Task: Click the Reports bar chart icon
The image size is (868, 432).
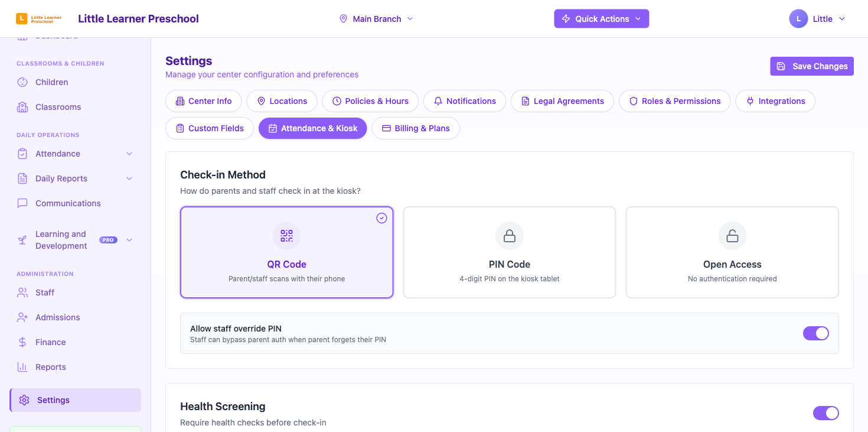Action: 22,367
